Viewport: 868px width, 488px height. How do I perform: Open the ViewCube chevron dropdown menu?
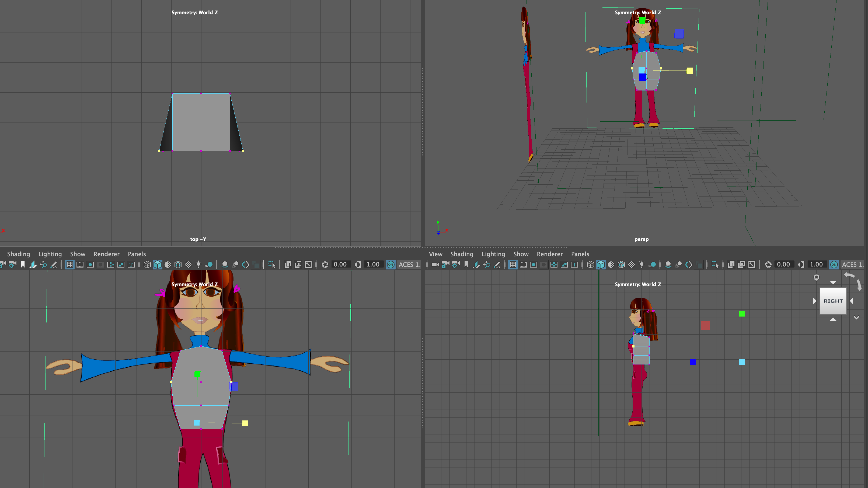856,318
